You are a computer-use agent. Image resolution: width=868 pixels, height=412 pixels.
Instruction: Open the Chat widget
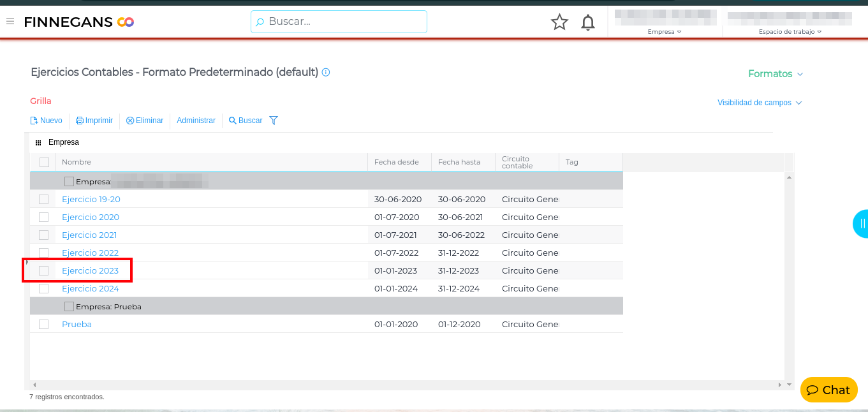tap(829, 390)
